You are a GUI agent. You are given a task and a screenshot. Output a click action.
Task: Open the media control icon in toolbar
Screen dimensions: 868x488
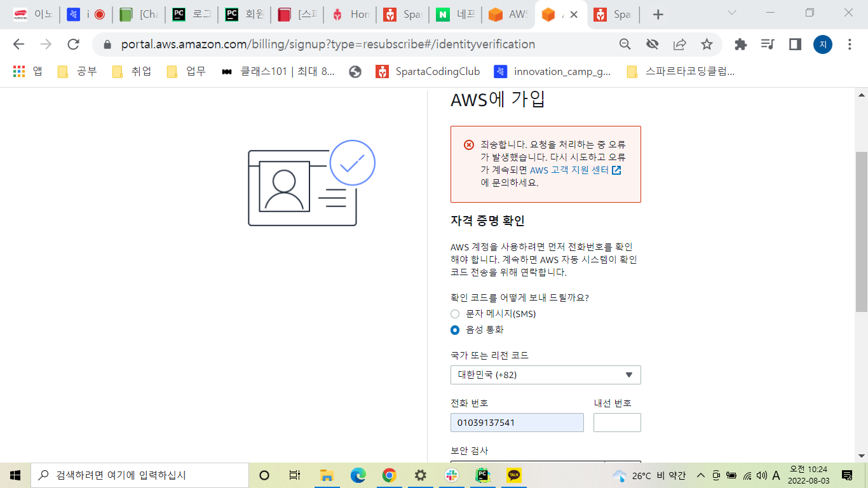pos(768,44)
